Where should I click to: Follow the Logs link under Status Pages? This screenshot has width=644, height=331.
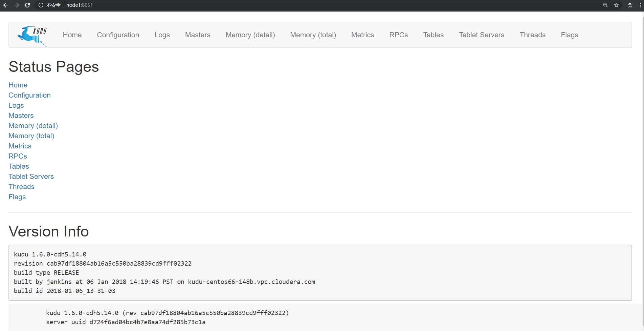16,105
